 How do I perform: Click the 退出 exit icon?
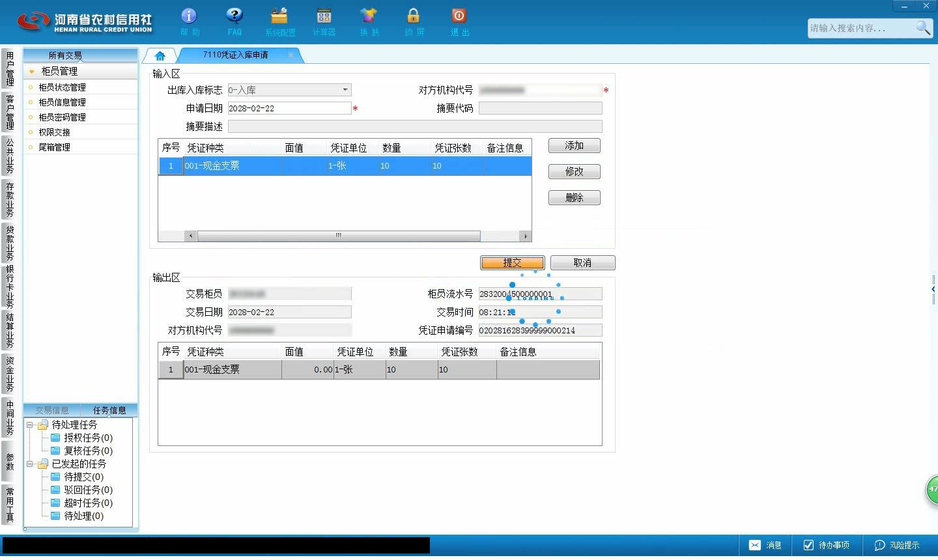pos(459,21)
